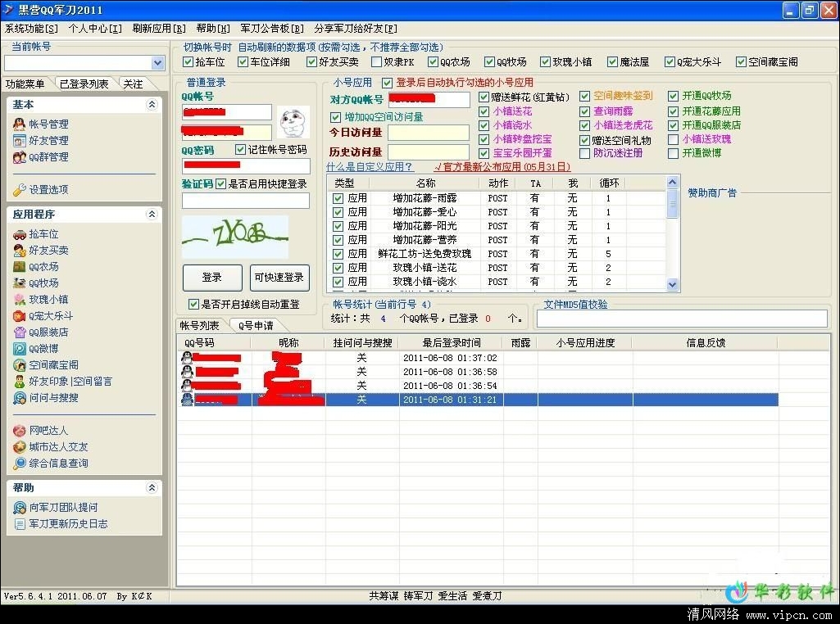Screen dimensions: 840x624
Task: Collapse the 应用程序 section
Action: coord(152,214)
